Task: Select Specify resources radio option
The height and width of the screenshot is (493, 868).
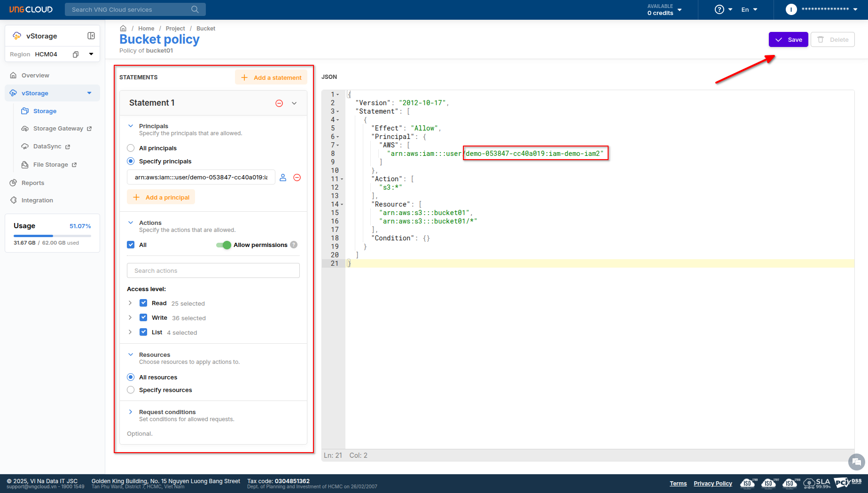Action: pyautogui.click(x=131, y=390)
